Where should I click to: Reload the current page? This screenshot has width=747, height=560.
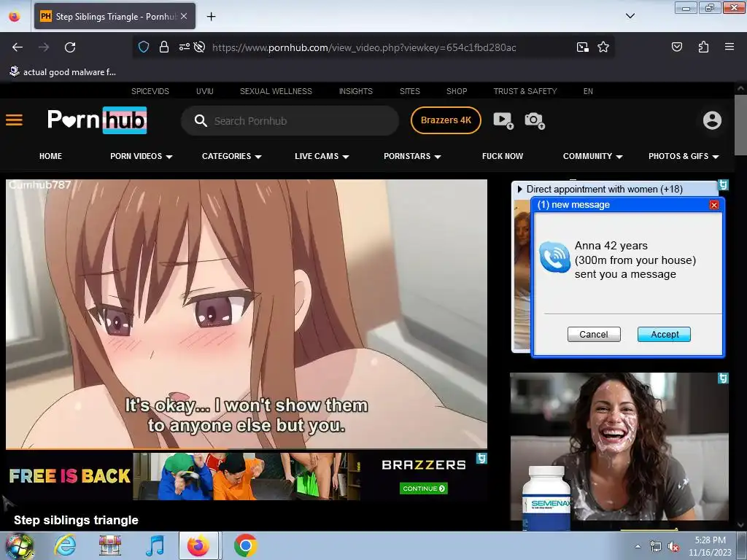click(70, 47)
